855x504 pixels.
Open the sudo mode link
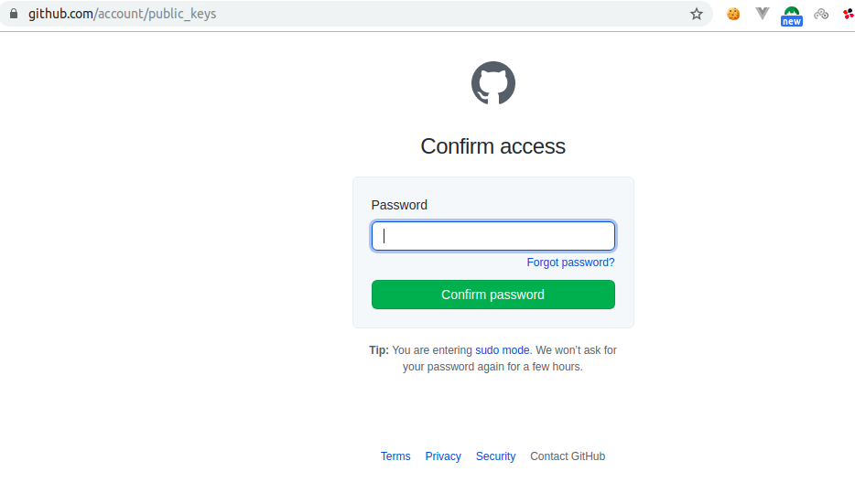502,350
